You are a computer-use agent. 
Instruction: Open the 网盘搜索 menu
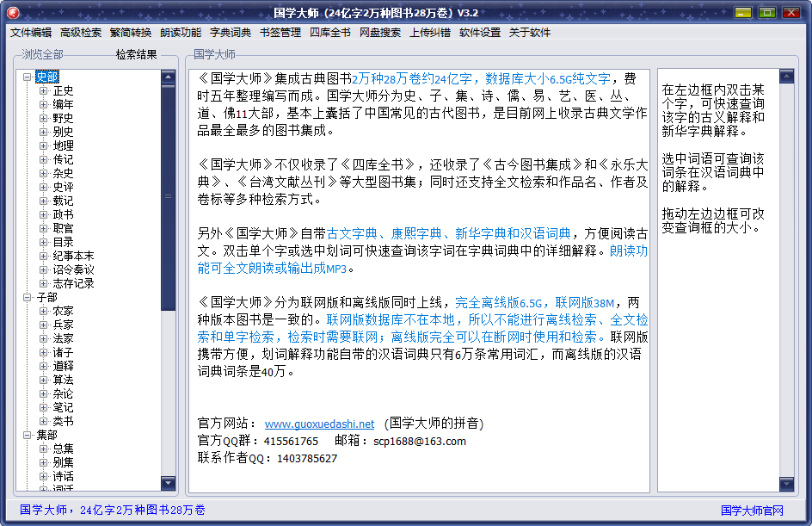[x=380, y=33]
